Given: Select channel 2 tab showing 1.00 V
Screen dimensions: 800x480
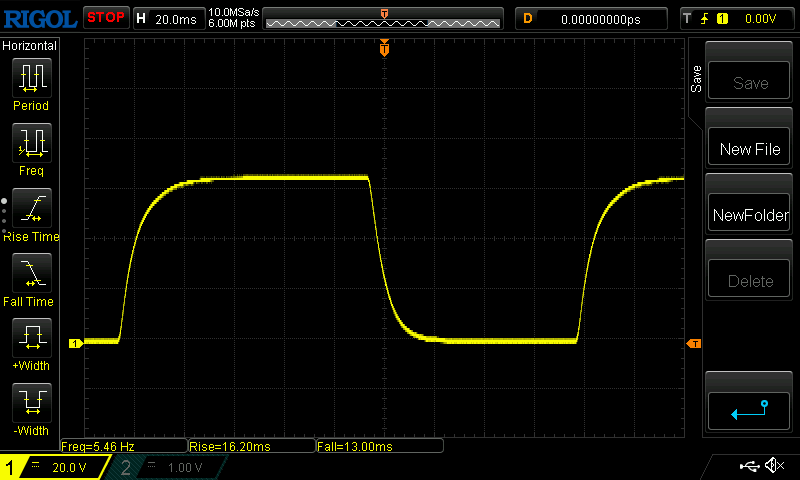Looking at the screenshot, I should pyautogui.click(x=166, y=467).
